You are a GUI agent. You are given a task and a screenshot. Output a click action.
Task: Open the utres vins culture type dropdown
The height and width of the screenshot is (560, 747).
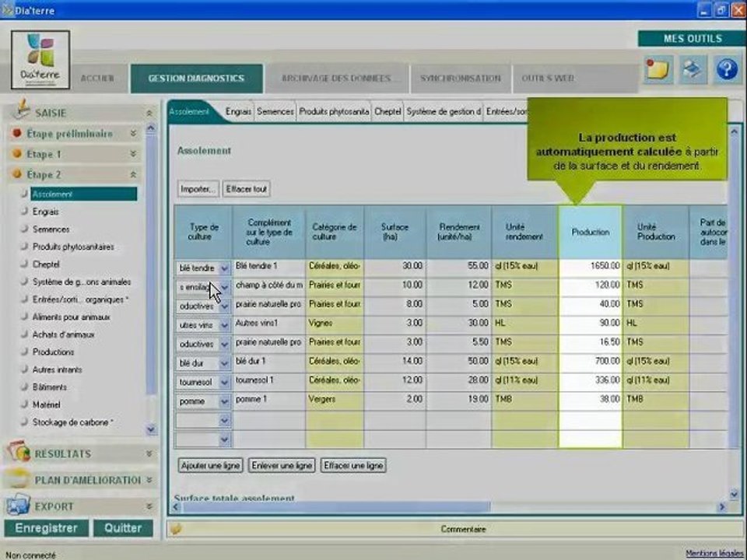(x=224, y=325)
